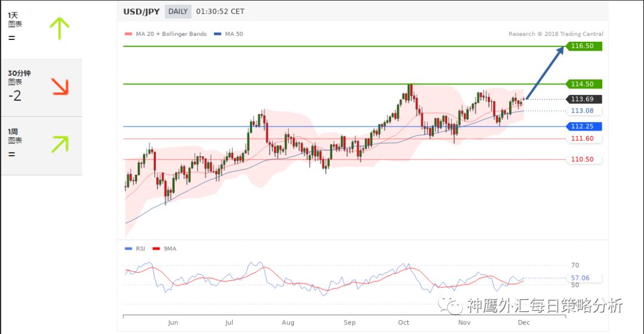
Task: Click the MA 50 legend label
Action: [x=234, y=34]
